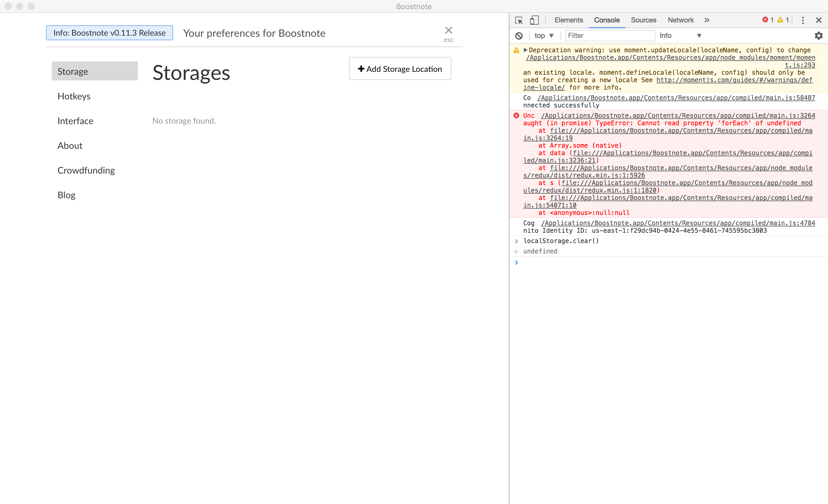
Task: Click the clear console icon
Action: (519, 36)
